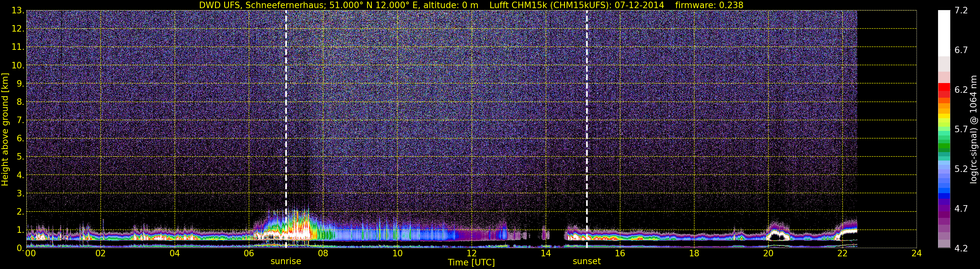Click the "5." height axis tick label
This screenshot has height=269, width=980.
(x=20, y=157)
